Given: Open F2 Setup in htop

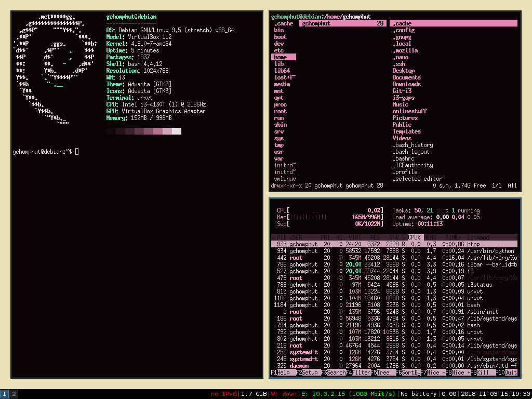Looking at the screenshot, I should (310, 373).
